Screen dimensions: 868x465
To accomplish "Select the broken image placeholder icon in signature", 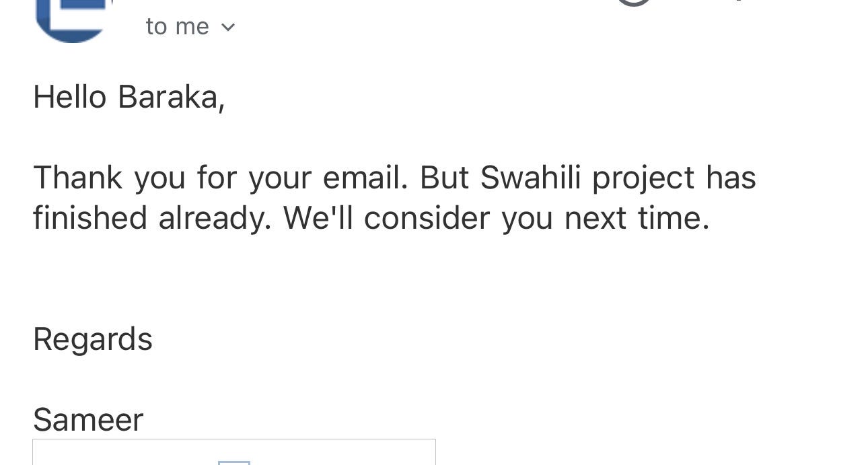I will click(x=234, y=462).
